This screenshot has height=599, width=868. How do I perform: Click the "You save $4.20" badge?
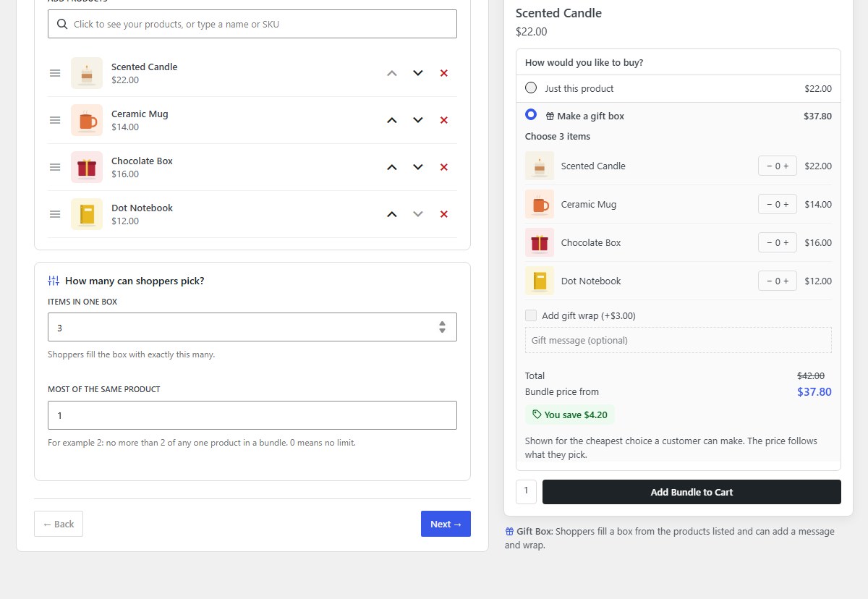570,415
